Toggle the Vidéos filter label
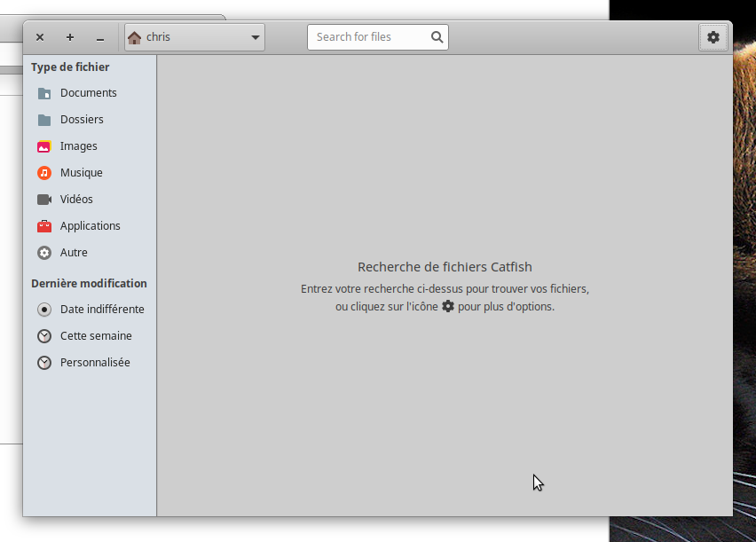 76,200
